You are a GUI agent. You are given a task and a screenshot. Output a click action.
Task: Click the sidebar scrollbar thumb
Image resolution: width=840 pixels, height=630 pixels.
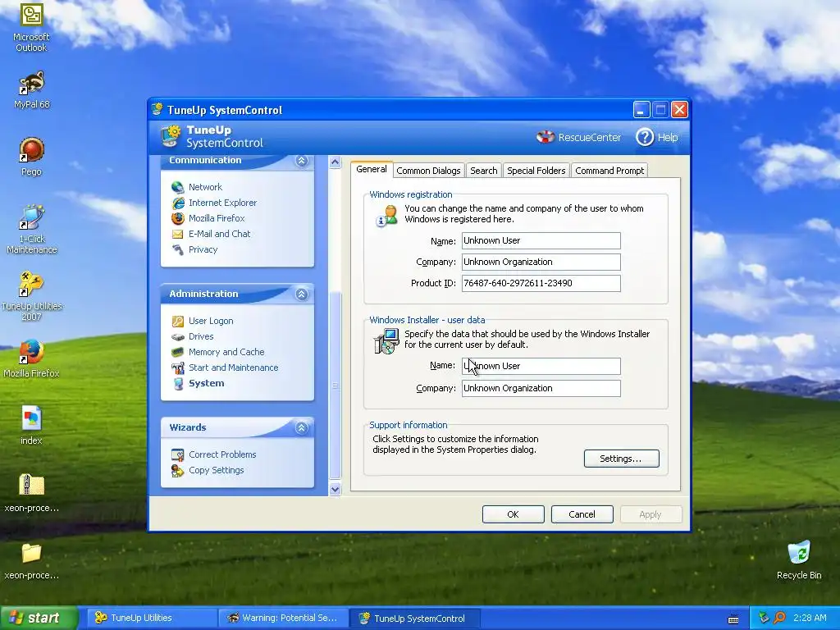coord(336,386)
